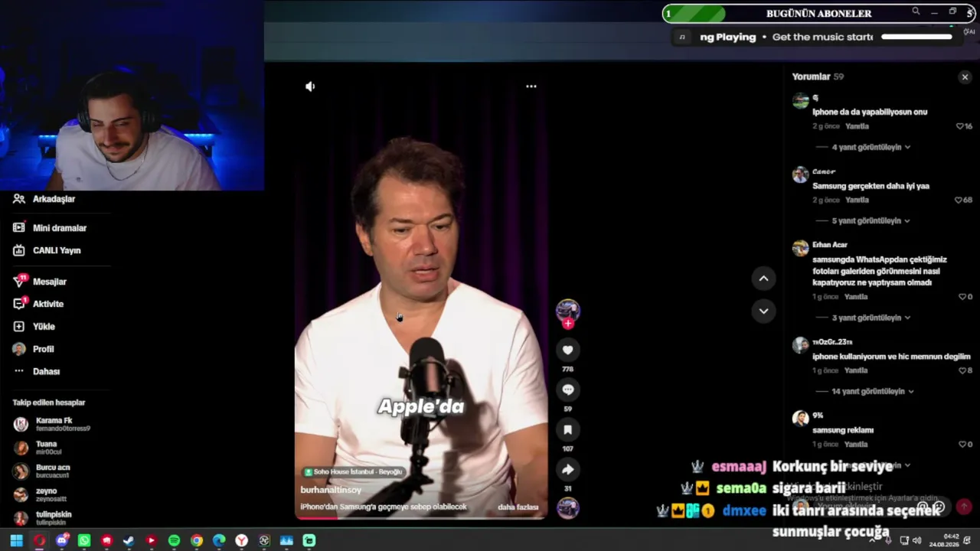This screenshot has height=551, width=980.
Task: Open Yandex Browser from the taskbar
Action: tap(241, 540)
